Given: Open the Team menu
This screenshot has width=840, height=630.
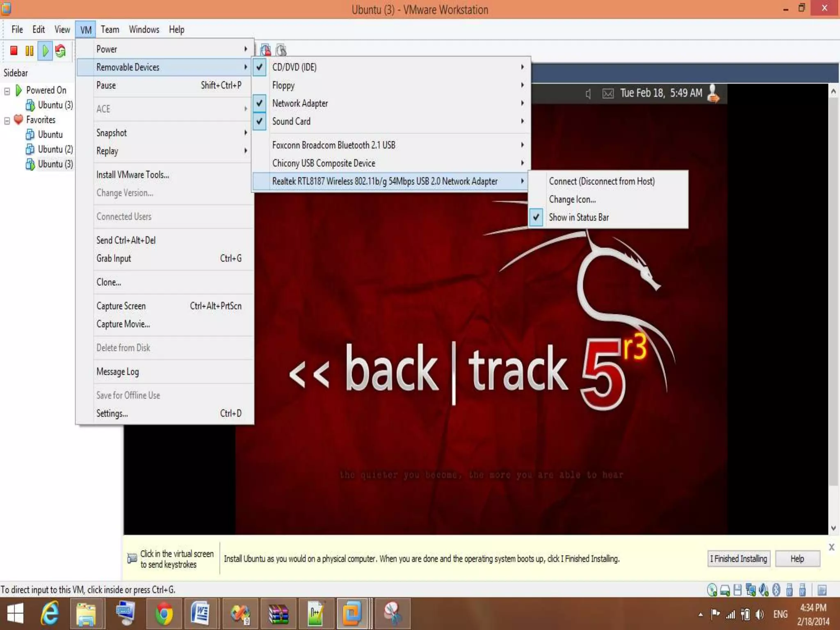Looking at the screenshot, I should (x=110, y=30).
